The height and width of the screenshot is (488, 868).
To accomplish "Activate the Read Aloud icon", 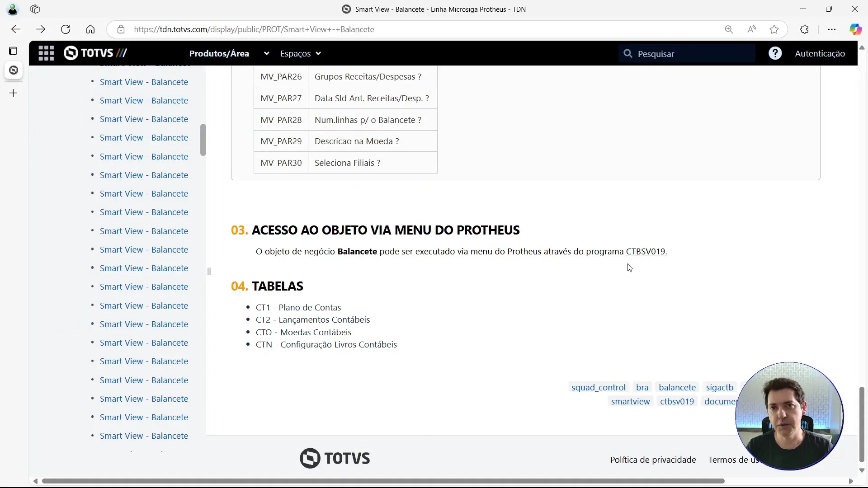I will point(752,29).
